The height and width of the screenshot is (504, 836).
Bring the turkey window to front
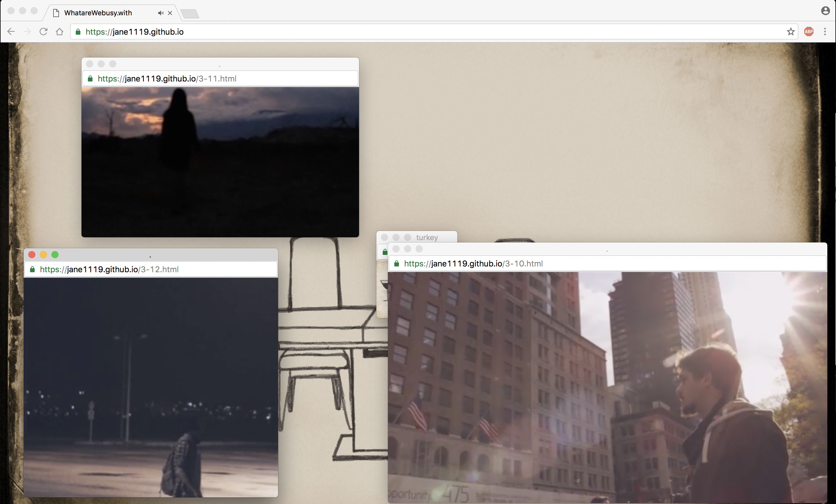tap(427, 237)
